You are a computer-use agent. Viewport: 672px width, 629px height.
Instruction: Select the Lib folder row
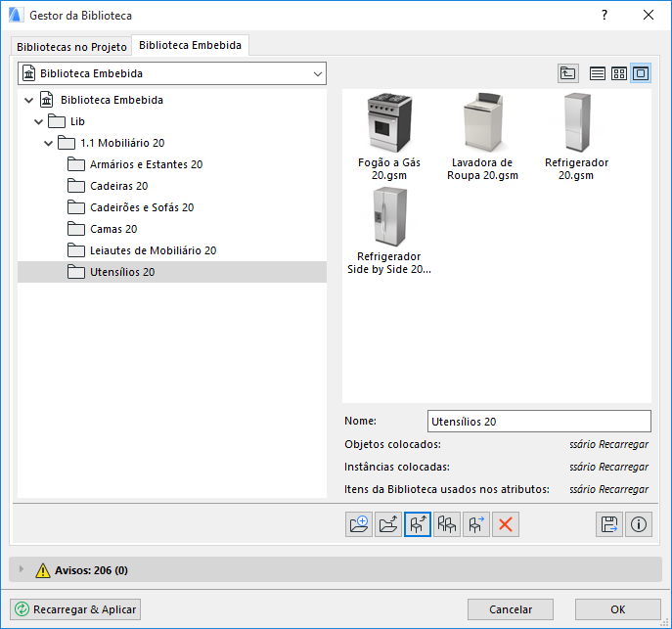tap(172, 121)
